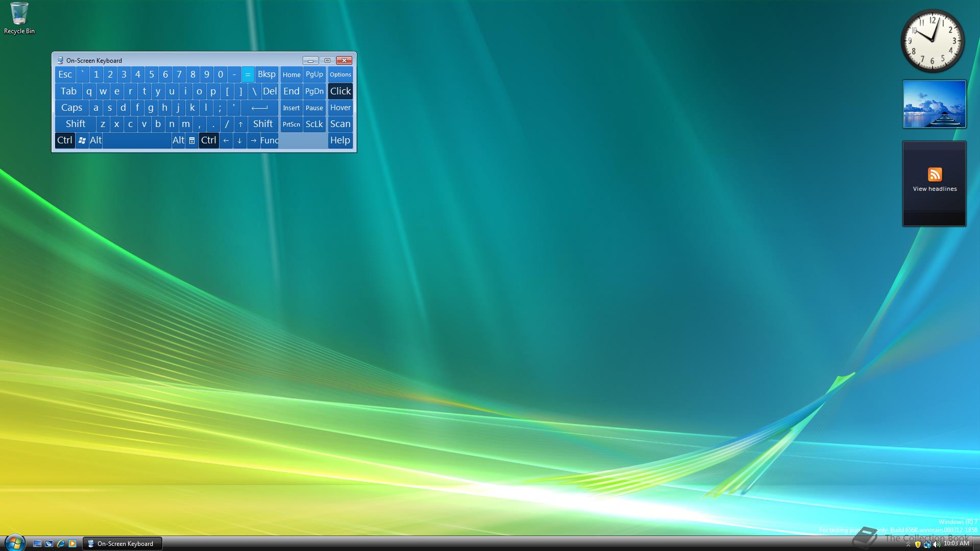Click the analog clock gadget
The width and height of the screenshot is (980, 551).
[933, 41]
